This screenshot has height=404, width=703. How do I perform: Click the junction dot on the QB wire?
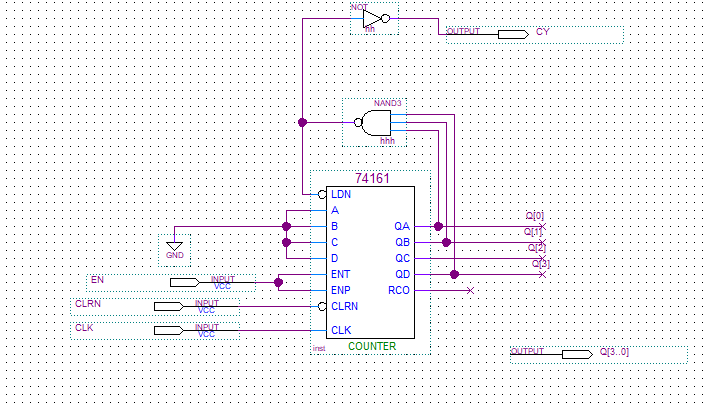click(447, 243)
